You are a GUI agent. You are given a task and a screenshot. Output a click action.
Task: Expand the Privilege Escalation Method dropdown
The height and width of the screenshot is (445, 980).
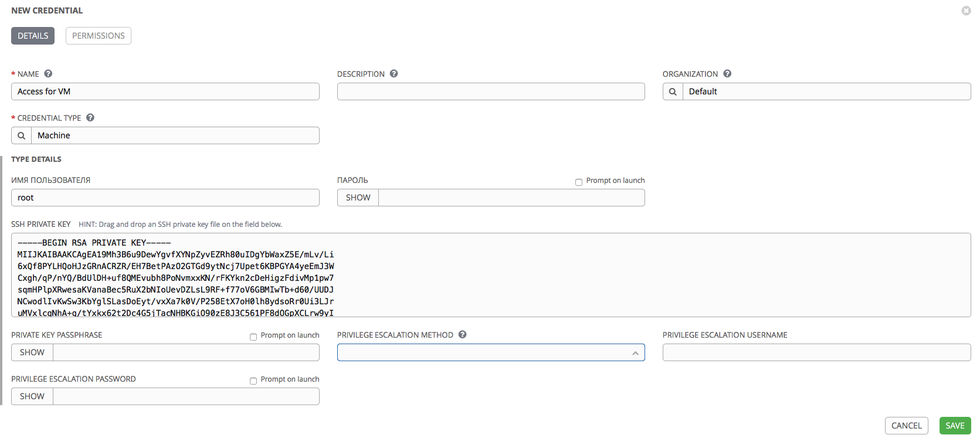coord(491,352)
